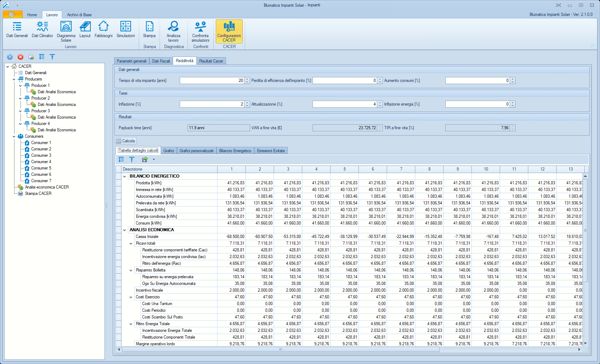This screenshot has width=600, height=364.
Task: Collapse the Producers tree node
Action: (x=14, y=79)
